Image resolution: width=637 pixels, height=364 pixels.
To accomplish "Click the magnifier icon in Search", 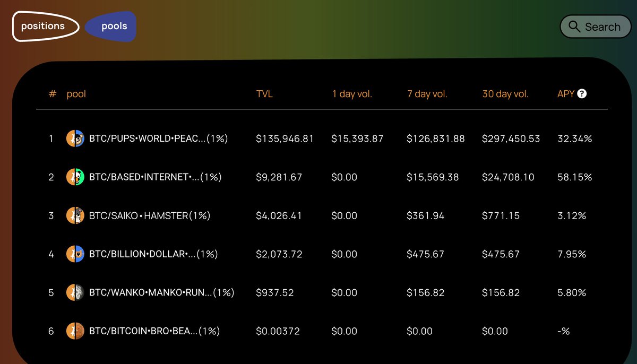I will [x=574, y=27].
